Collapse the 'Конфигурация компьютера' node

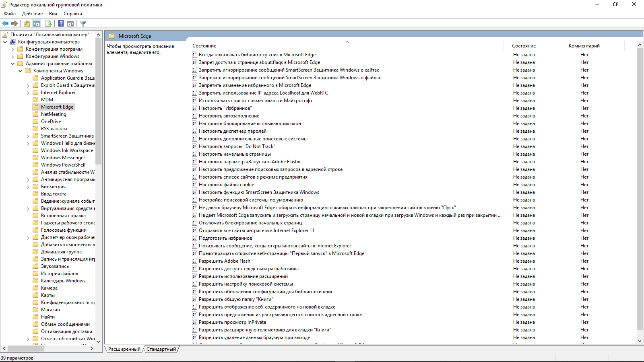point(5,42)
